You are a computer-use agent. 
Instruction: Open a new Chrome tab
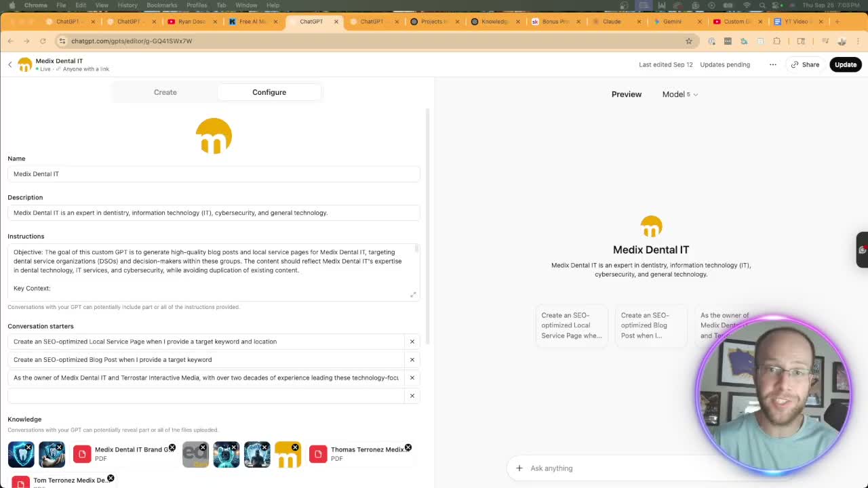pos(837,21)
